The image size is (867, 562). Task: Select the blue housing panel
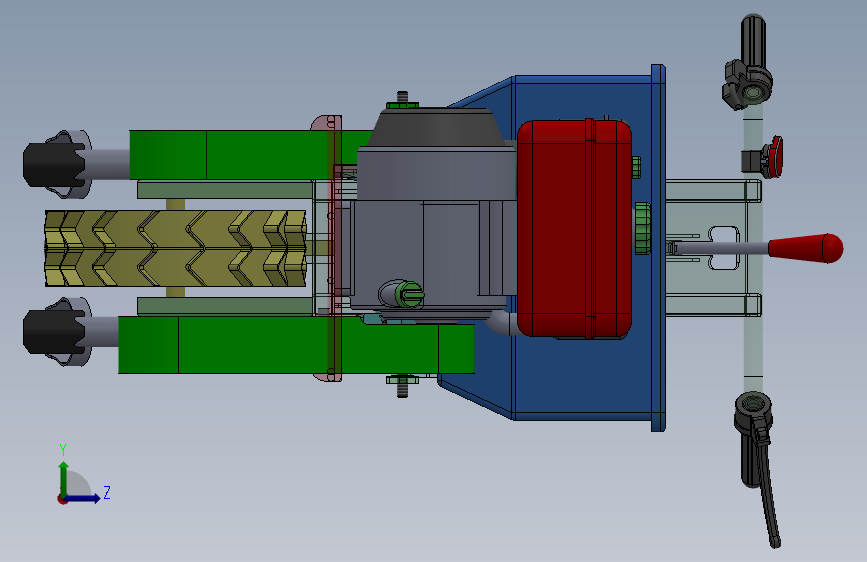[x=581, y=382]
